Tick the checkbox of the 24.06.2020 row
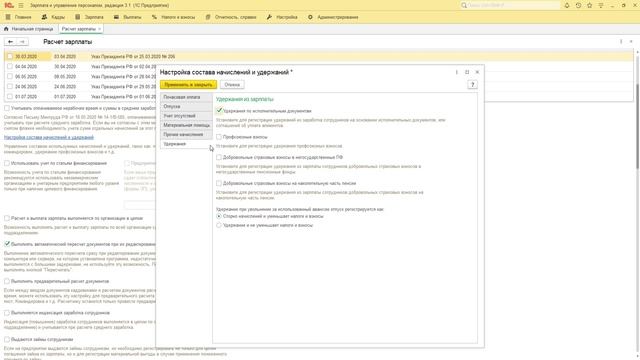640x360 pixels. coord(9,87)
